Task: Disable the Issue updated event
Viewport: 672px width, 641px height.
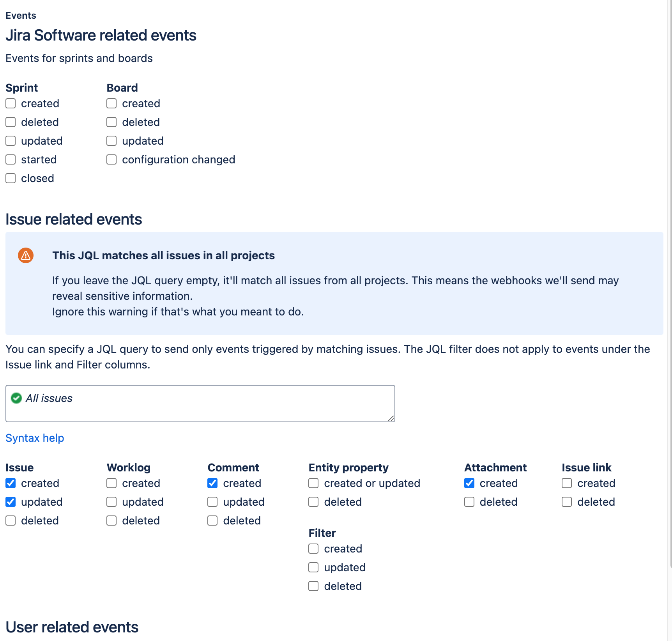Action: pyautogui.click(x=11, y=502)
